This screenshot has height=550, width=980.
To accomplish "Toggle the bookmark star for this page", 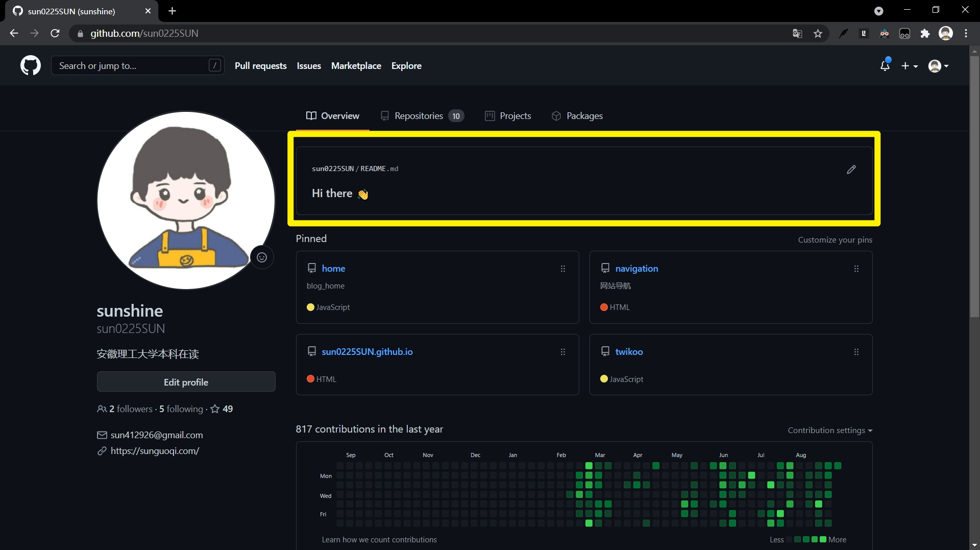I will (818, 33).
